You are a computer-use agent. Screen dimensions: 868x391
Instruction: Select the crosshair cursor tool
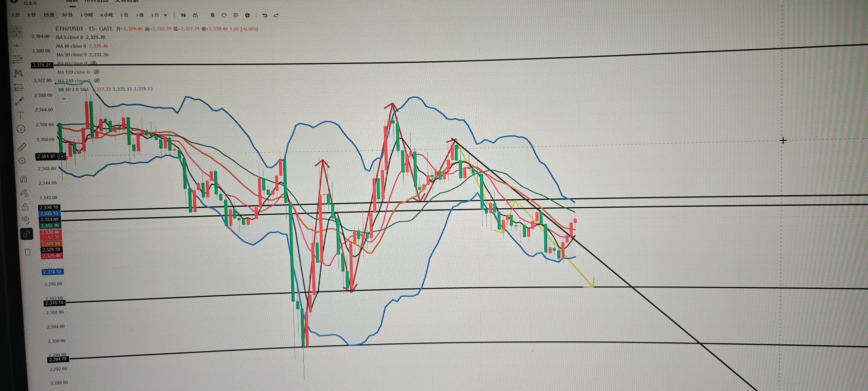pos(16,32)
